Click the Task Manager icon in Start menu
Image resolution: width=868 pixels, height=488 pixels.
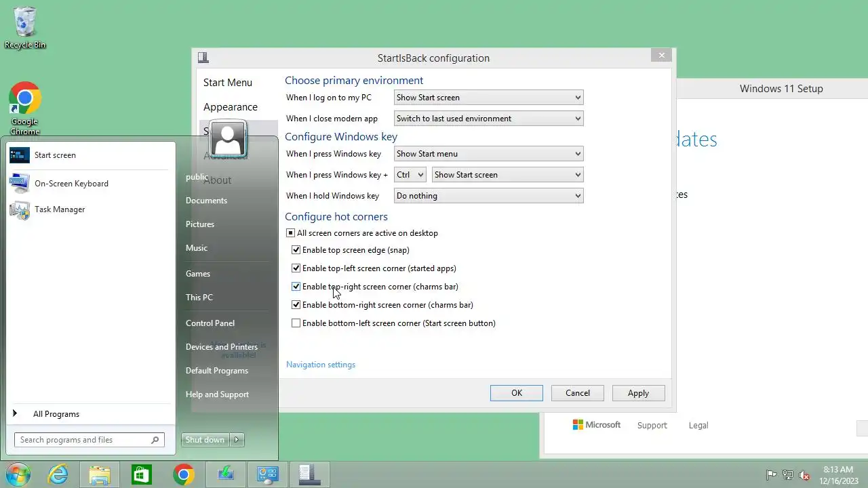click(20, 209)
